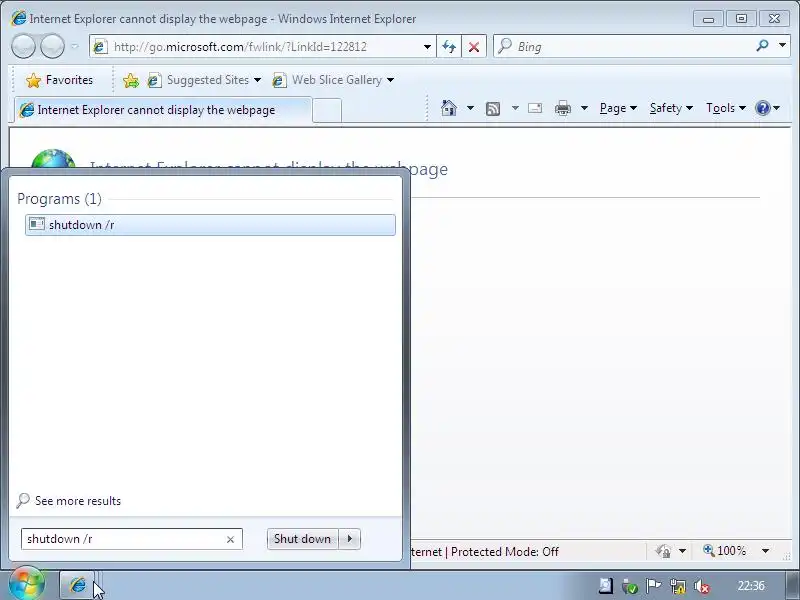Click the Help question mark icon
Viewport: 800px width, 600px height.
(x=763, y=108)
